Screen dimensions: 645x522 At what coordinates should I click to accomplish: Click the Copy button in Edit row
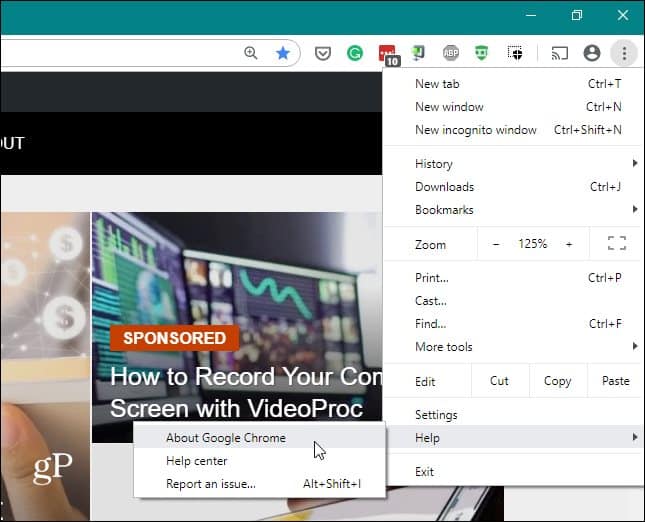557,381
